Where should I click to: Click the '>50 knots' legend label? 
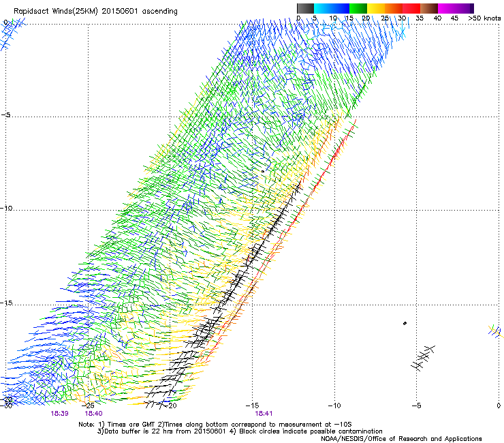(x=484, y=18)
